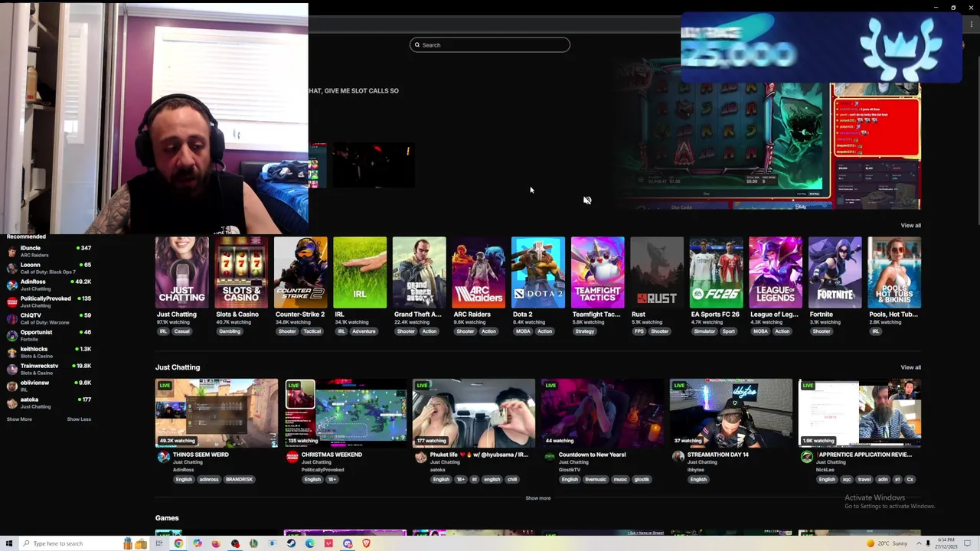Viewport: 980px width, 551px height.
Task: Open AdinRoss avatar in Recommended list
Action: tap(11, 285)
